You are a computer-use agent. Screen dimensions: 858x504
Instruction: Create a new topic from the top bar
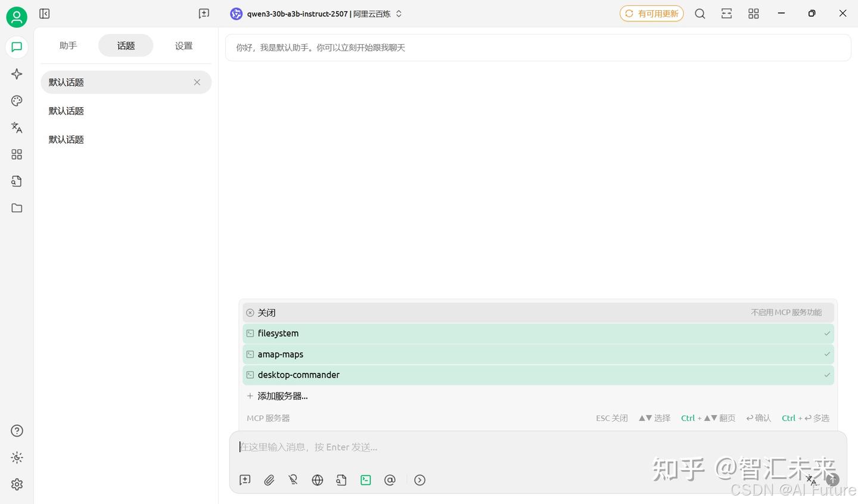(204, 14)
